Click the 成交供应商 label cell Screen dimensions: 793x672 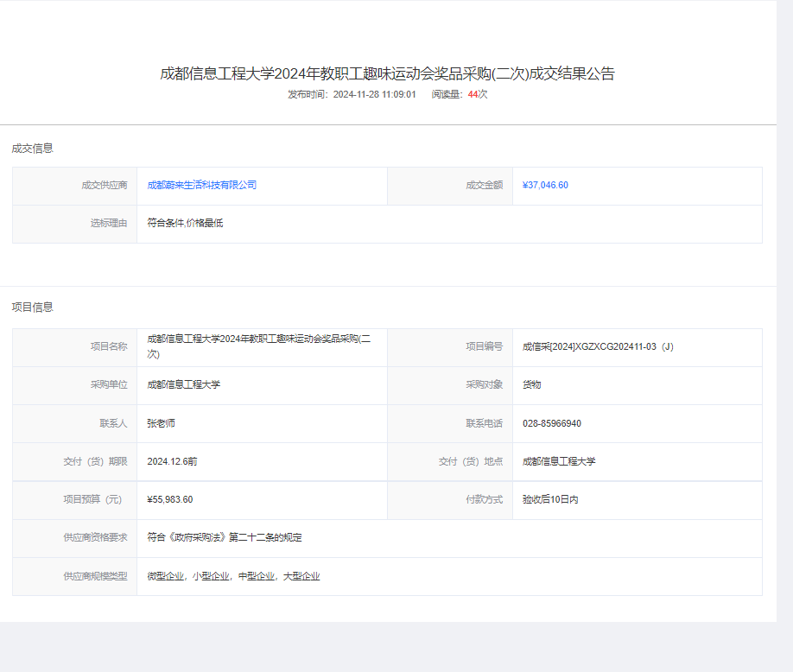point(75,186)
